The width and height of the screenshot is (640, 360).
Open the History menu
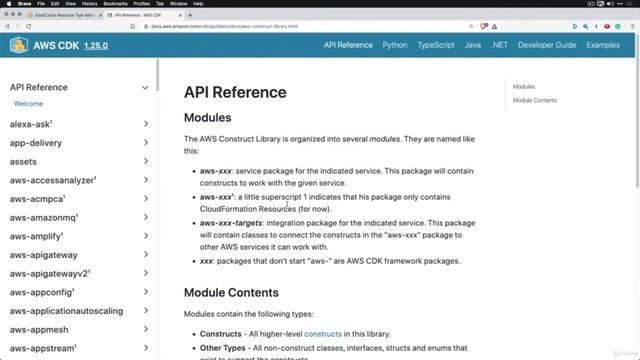point(89,4)
